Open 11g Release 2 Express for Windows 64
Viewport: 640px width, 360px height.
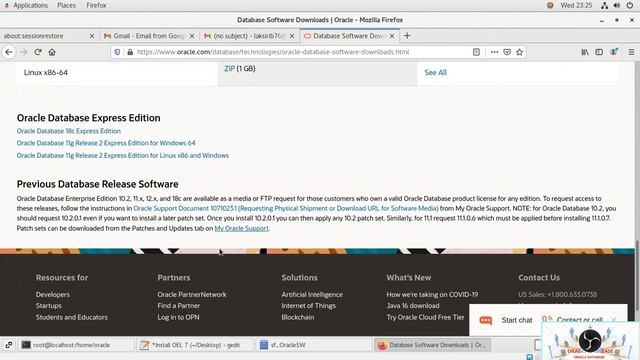pyautogui.click(x=106, y=143)
